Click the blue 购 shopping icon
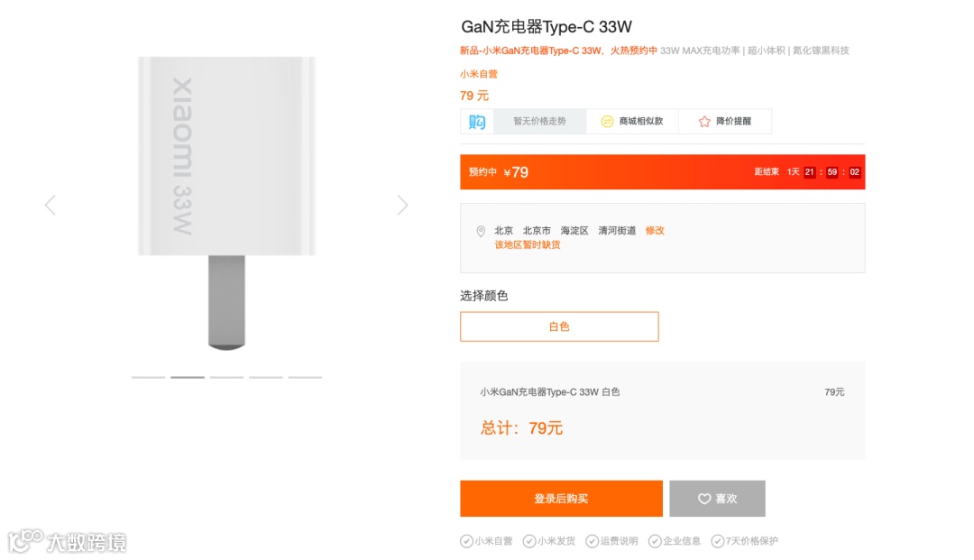 pyautogui.click(x=476, y=121)
